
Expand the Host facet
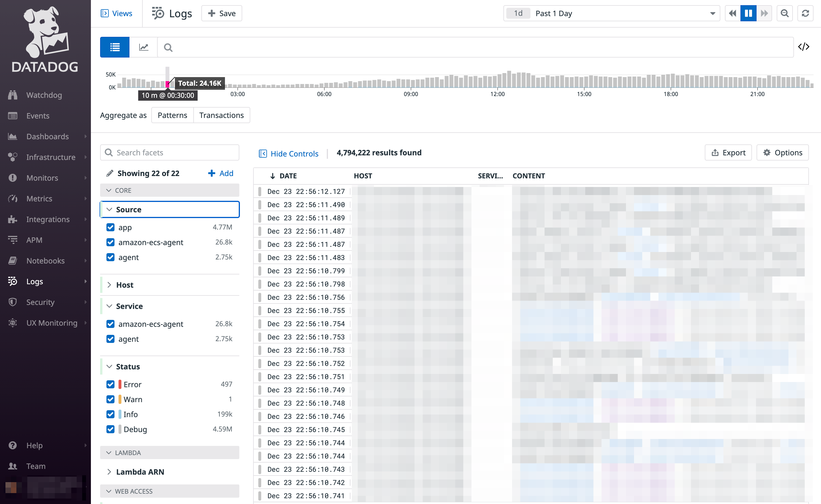[x=125, y=285]
